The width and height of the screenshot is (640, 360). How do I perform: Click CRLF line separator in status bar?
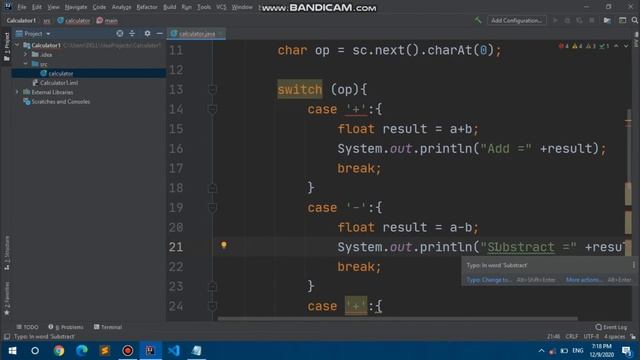coord(571,337)
